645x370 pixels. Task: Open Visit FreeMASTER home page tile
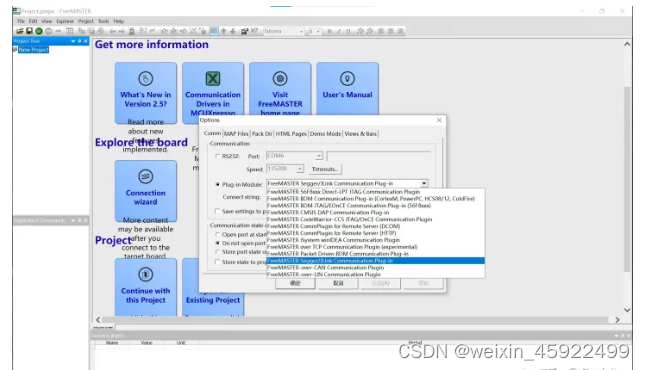pos(280,89)
